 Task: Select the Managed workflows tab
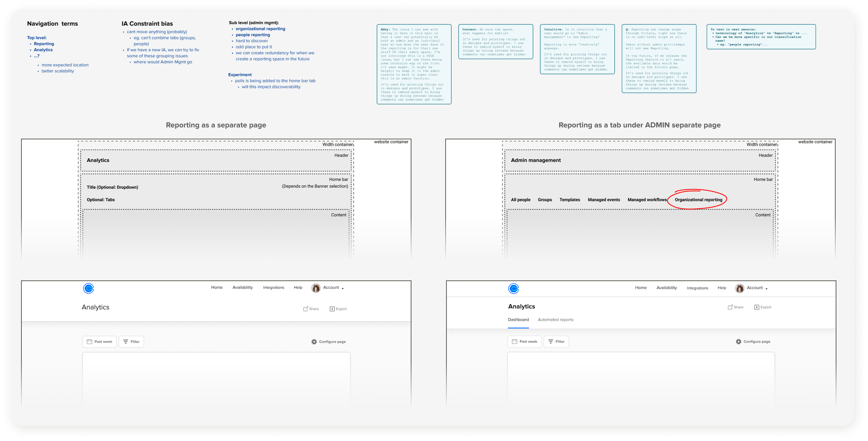647,200
